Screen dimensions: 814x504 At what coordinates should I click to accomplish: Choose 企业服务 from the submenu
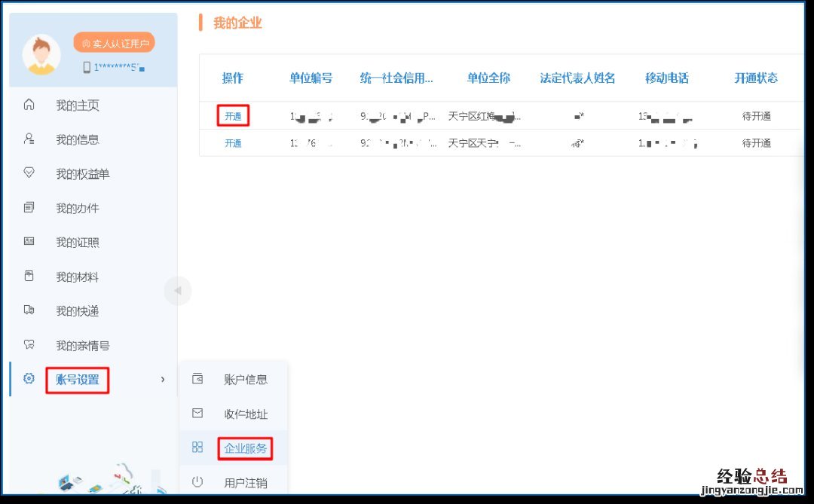tap(246, 448)
